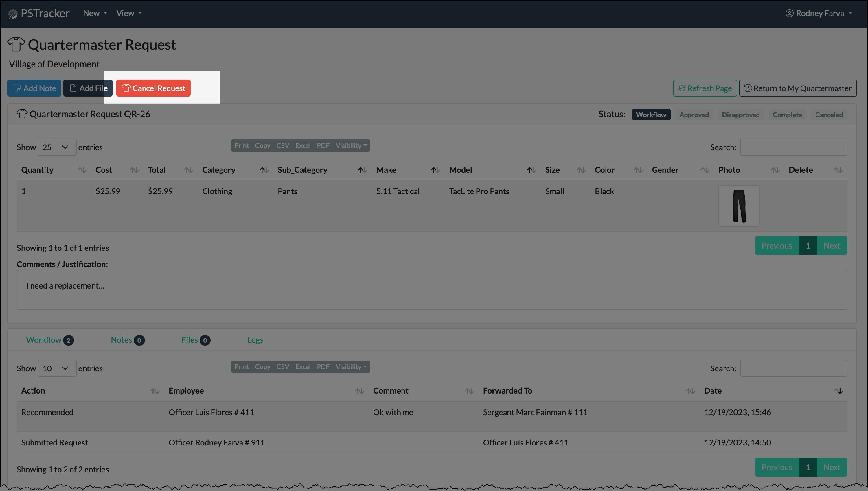Sort by the Quantity column arrows
Screen dimensions: 868x491
coord(82,170)
